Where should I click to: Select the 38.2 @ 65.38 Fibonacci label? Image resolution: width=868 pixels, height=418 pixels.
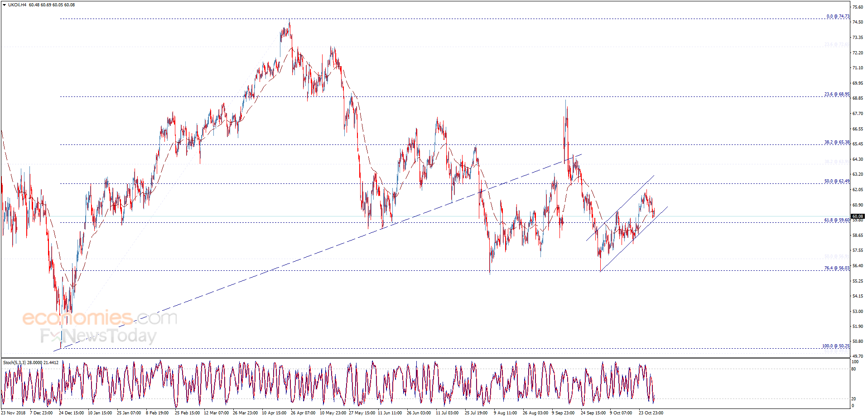(837, 142)
